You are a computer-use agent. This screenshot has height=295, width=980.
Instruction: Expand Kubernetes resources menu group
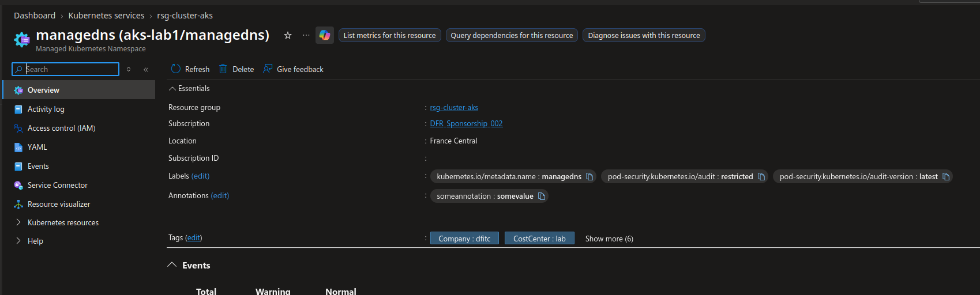pos(18,222)
